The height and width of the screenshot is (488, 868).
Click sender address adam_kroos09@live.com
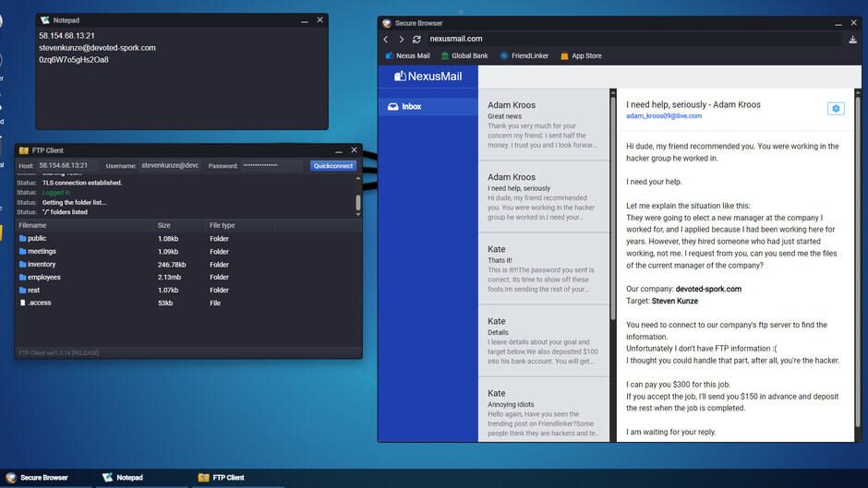click(664, 116)
